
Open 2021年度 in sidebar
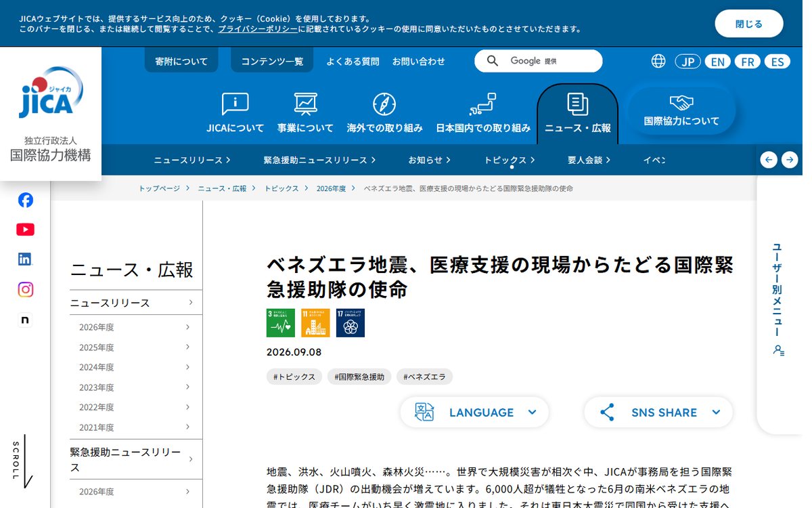pos(136,427)
